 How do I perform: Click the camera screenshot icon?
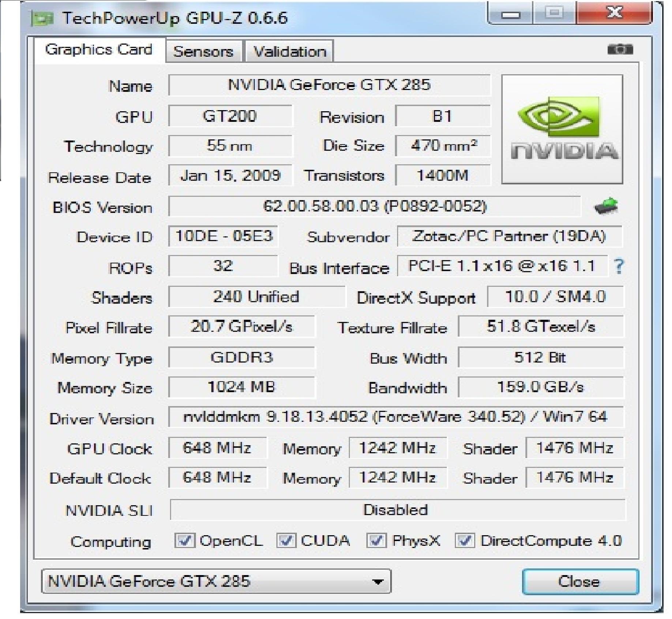point(620,49)
